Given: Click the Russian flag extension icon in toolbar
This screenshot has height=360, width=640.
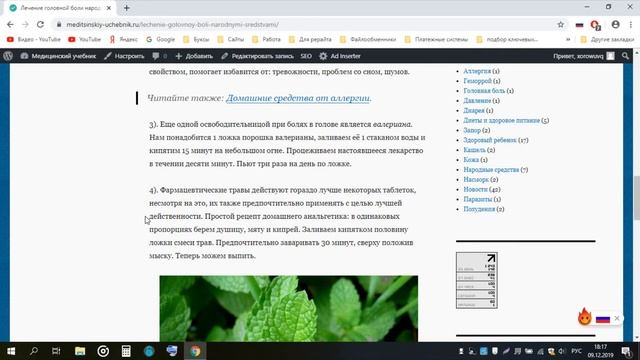Looking at the screenshot, I should [579, 25].
